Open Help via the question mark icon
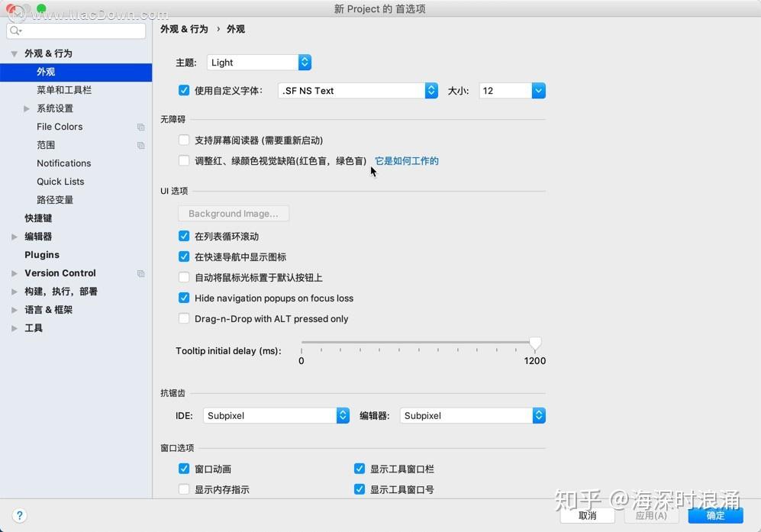Viewport: 761px width, 532px height. (20, 515)
